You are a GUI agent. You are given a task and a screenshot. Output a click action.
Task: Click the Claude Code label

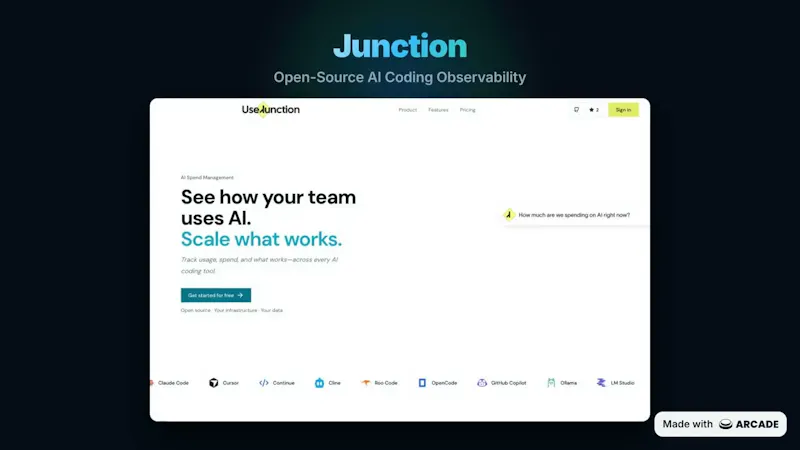[x=173, y=383]
